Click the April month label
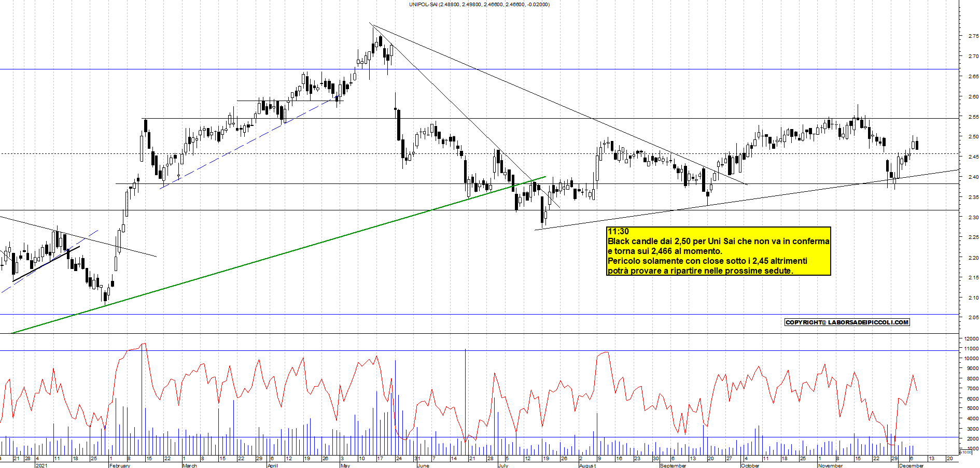The width and height of the screenshot is (980, 468). (273, 465)
